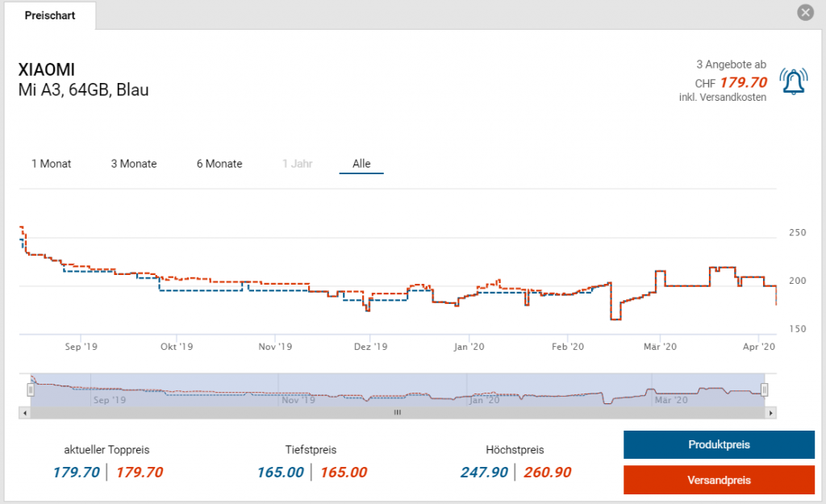Click the CHF 179.70 offer price

743,82
